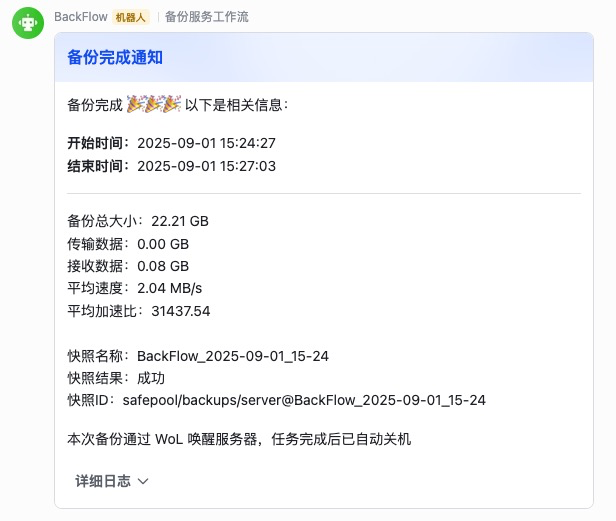Click the WoL 唤醒服务器 message line
Image resolution: width=616 pixels, height=521 pixels.
click(x=239, y=439)
